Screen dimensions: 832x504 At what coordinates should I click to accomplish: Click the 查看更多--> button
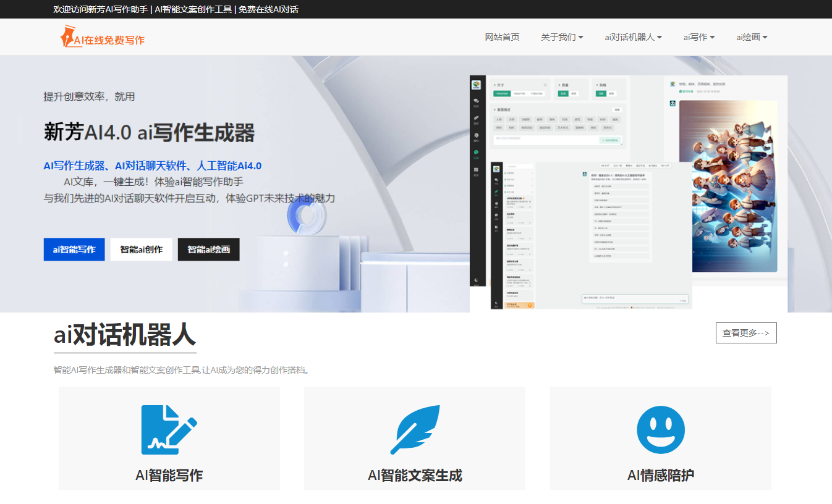pyautogui.click(x=746, y=333)
